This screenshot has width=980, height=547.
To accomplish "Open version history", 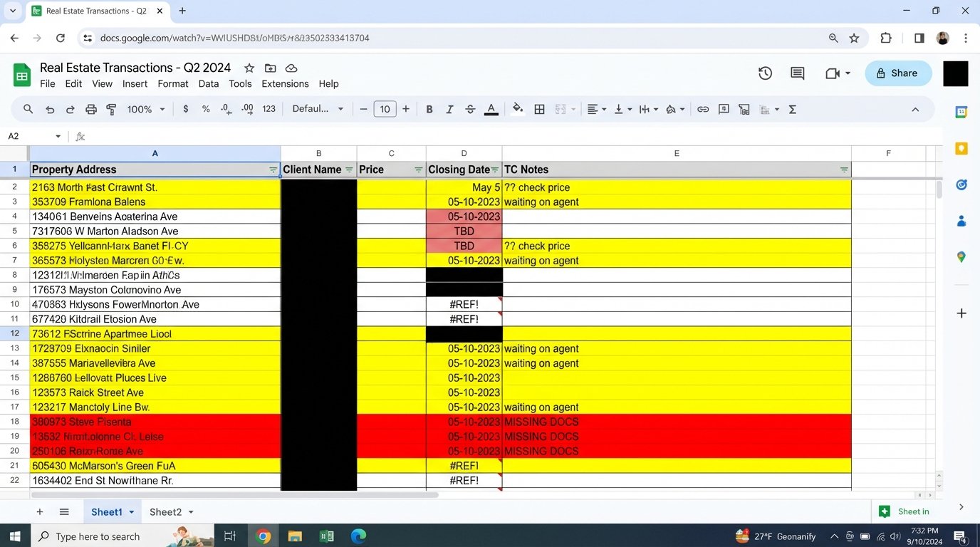I will pos(764,73).
